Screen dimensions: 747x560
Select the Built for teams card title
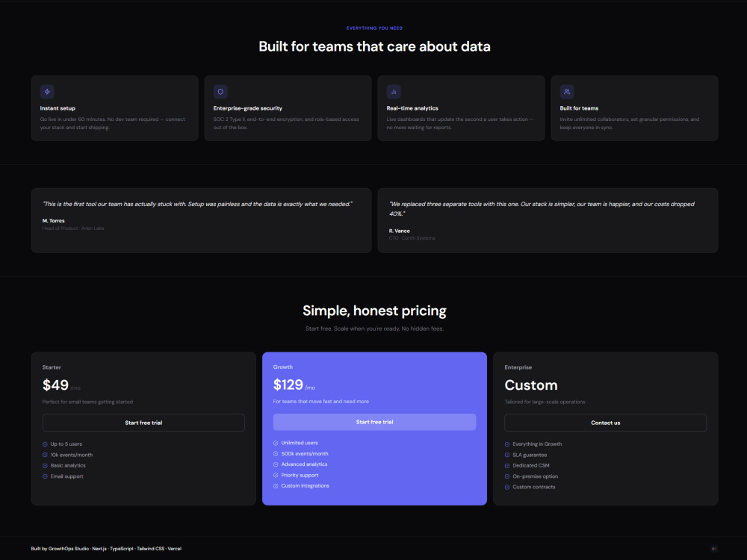579,108
